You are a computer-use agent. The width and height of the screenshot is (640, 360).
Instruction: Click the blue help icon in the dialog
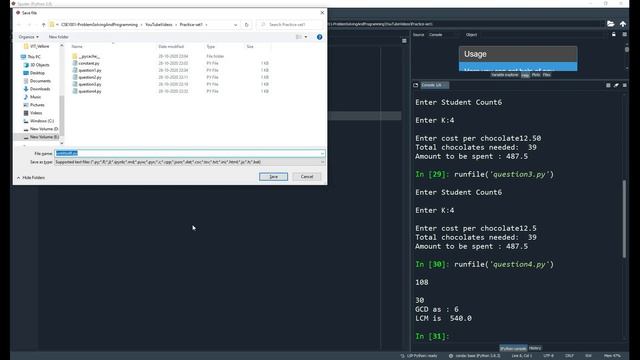[320, 37]
